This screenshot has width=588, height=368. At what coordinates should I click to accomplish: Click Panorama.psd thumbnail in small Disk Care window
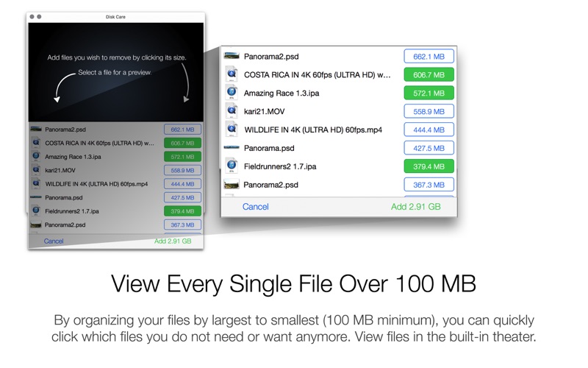pyautogui.click(x=35, y=197)
